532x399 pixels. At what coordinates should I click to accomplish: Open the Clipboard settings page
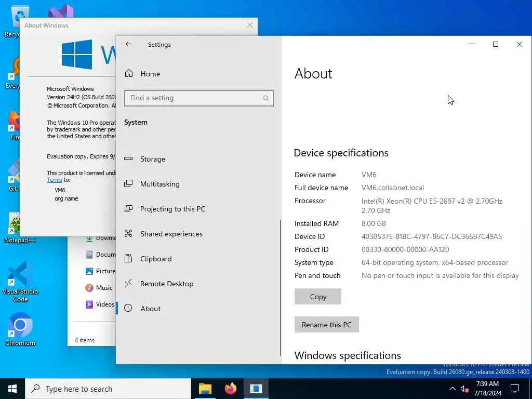tap(198, 259)
